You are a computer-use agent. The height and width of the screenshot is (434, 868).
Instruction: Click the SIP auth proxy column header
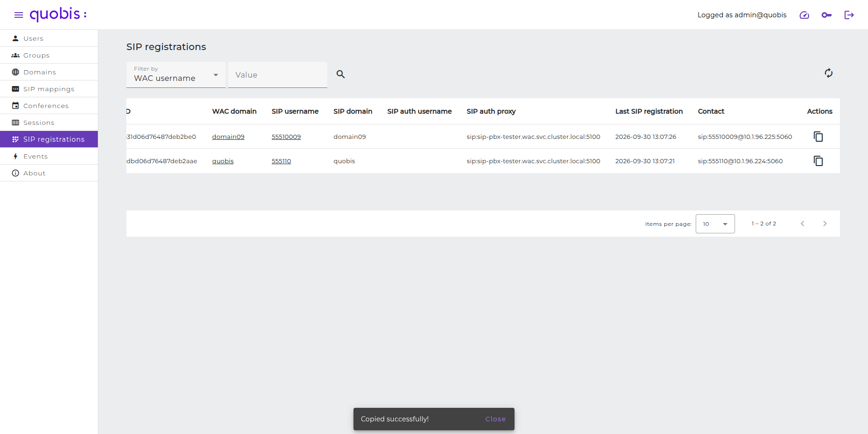click(491, 111)
